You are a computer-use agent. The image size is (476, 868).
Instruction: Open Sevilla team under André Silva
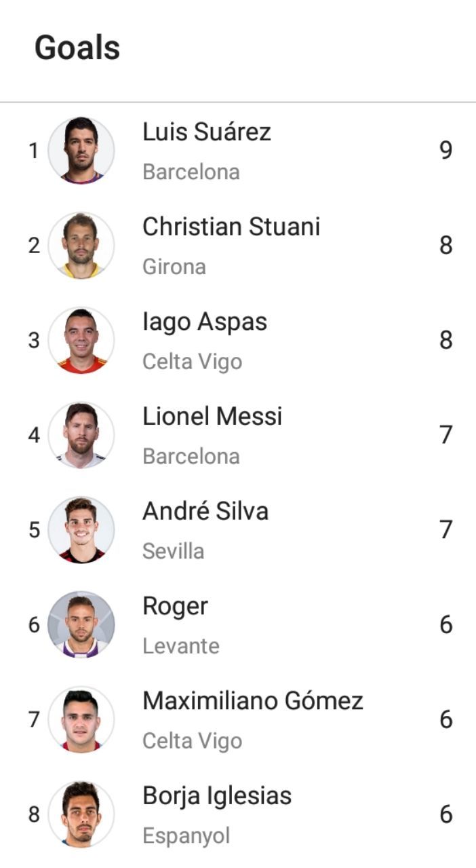pos(174,551)
